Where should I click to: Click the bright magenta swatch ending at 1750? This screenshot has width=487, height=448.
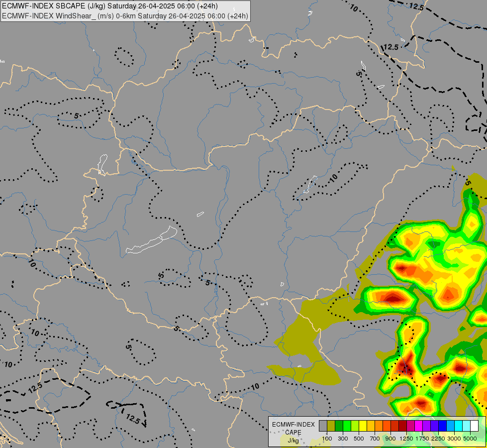point(418,426)
